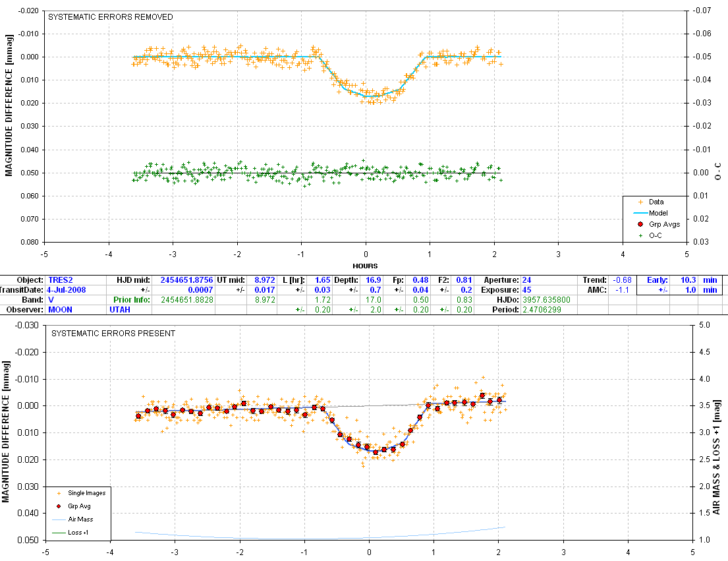The image size is (728, 561).
Task: Click the Band value V cell
Action: pyautogui.click(x=51, y=300)
